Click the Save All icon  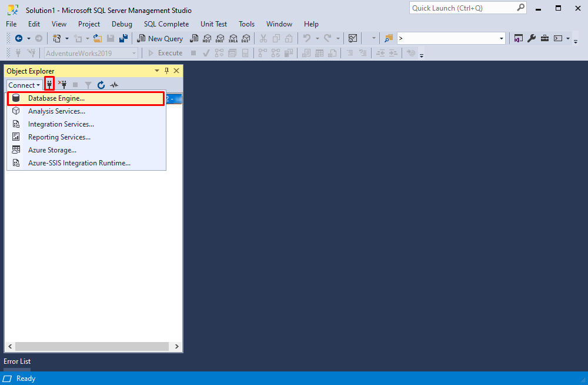click(x=123, y=38)
